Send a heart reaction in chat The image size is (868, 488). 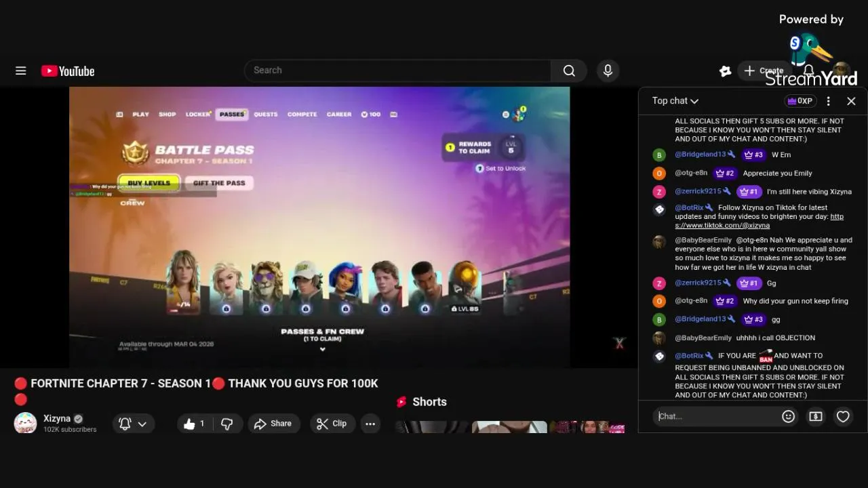[843, 416]
